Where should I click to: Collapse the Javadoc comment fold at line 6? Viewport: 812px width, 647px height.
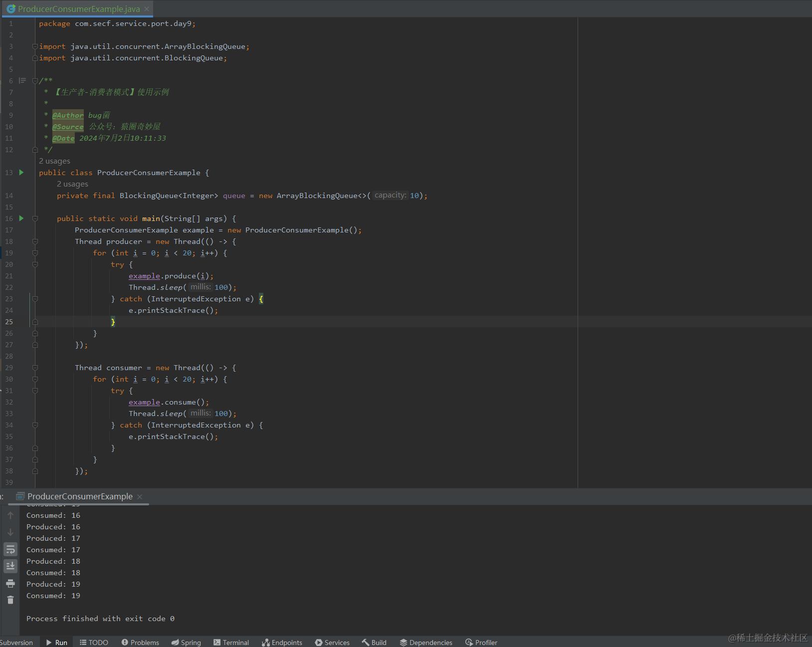tap(35, 81)
